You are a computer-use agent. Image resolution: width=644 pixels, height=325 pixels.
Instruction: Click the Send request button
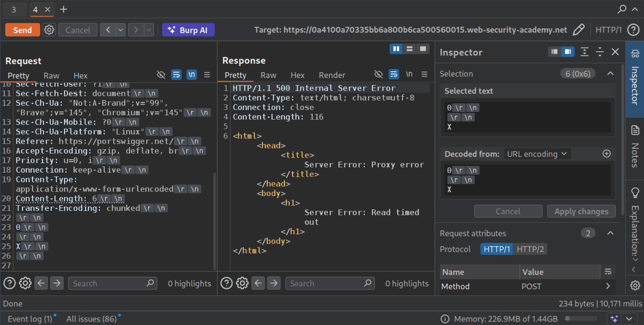click(23, 30)
